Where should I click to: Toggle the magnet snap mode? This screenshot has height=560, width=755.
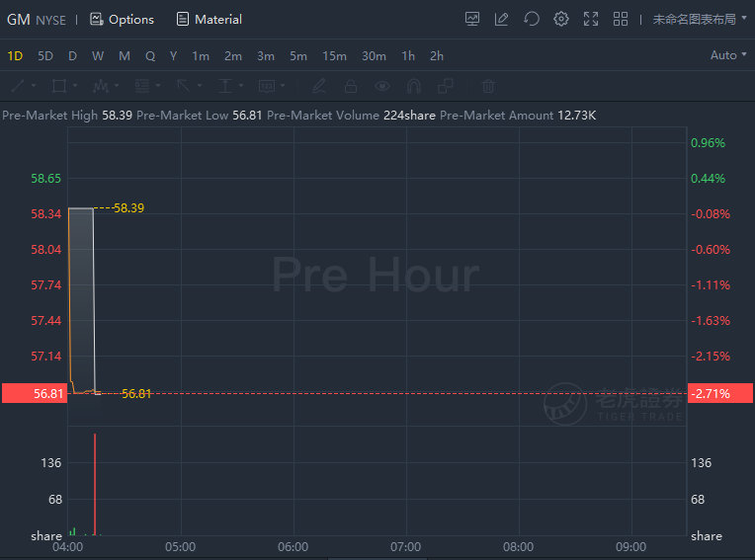[414, 86]
